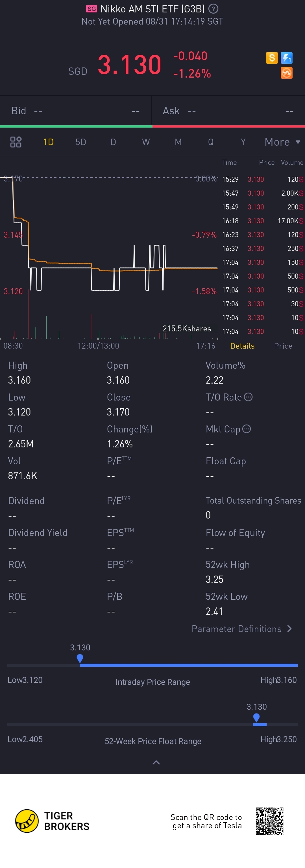Click the Intraday Price Range marker

pyautogui.click(x=80, y=658)
